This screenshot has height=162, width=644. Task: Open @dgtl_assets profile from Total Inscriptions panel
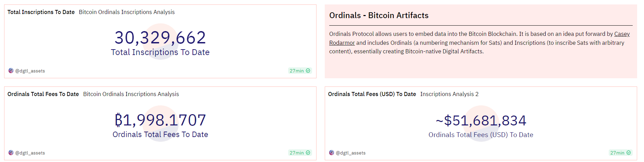(x=30, y=71)
